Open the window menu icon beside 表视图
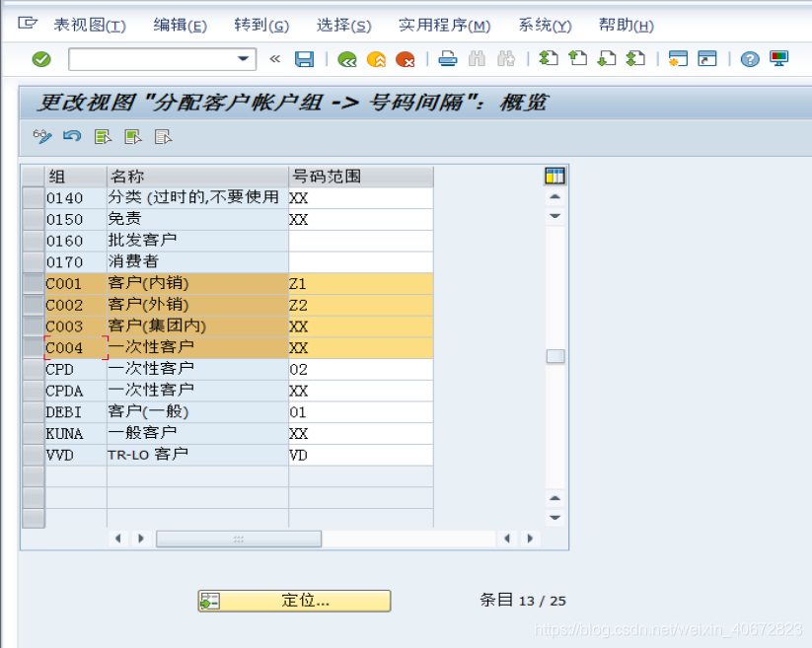Image resolution: width=812 pixels, height=648 pixels. tap(28, 24)
